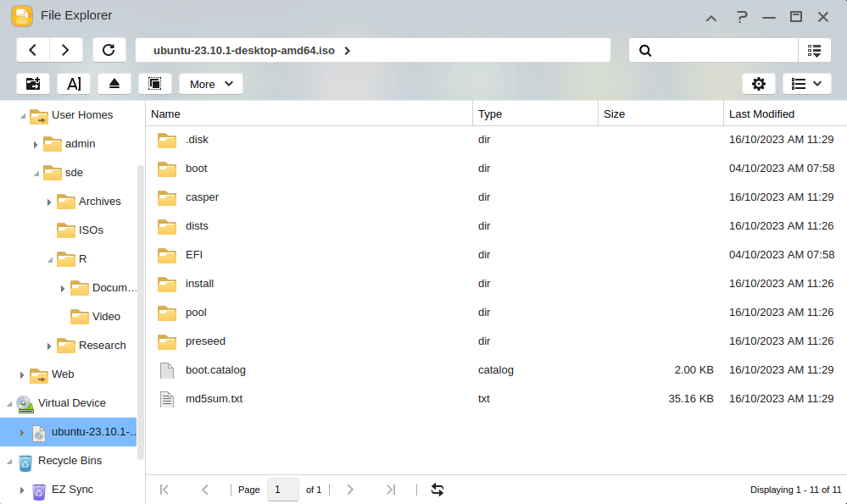Viewport: 847px width, 504px height.
Task: Collapse the R folder node
Action: pos(50,260)
